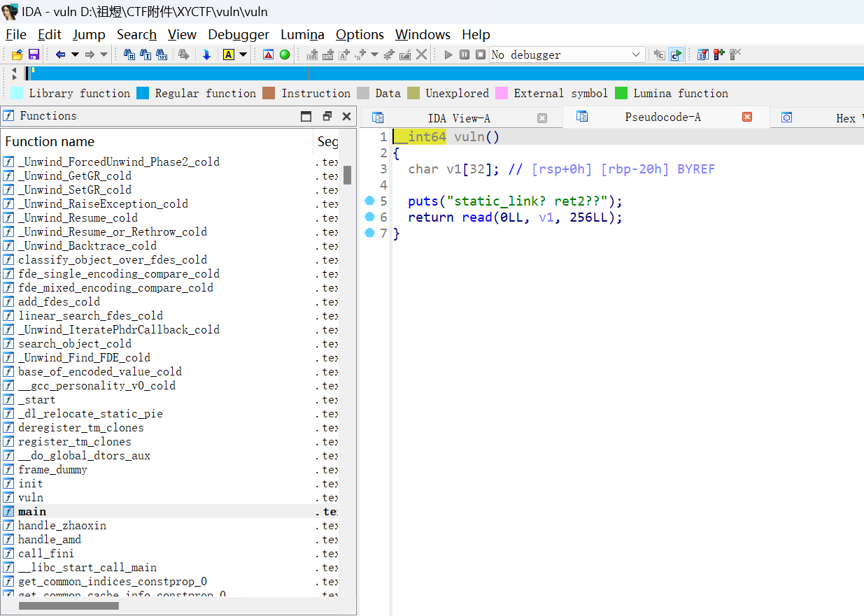Image resolution: width=864 pixels, height=616 pixels.
Task: Open the breakpoint list icon
Action: point(703,55)
